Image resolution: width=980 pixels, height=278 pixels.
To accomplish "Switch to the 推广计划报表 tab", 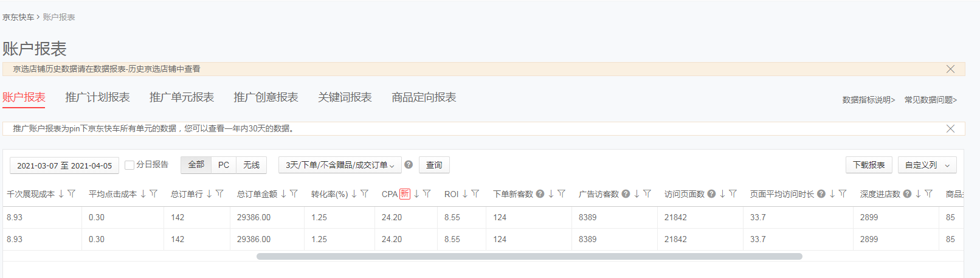I will click(97, 97).
